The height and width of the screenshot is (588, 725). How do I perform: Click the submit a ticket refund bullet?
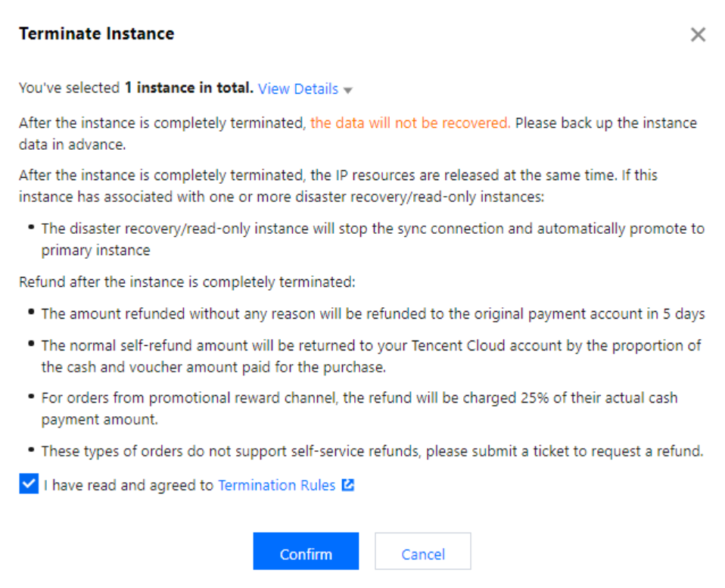pyautogui.click(x=372, y=451)
